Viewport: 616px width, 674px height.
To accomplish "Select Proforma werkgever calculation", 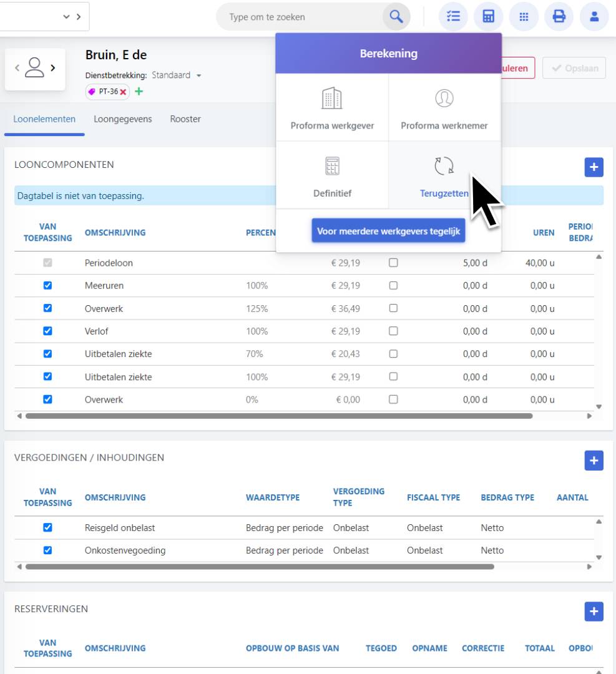I will coord(332,109).
